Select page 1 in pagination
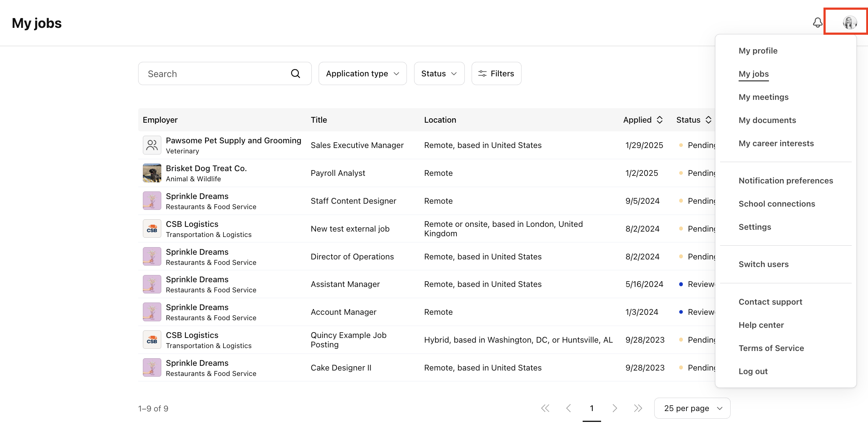This screenshot has height=440, width=868. click(x=592, y=409)
